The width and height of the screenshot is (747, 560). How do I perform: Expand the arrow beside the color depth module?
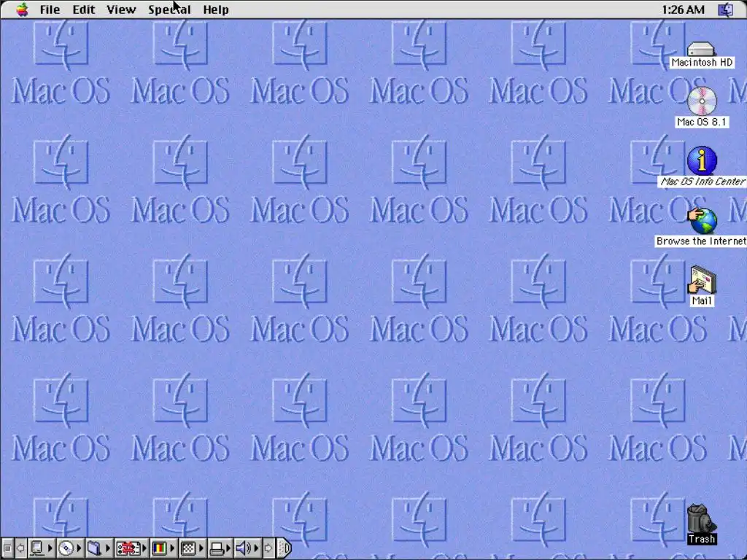coord(172,548)
